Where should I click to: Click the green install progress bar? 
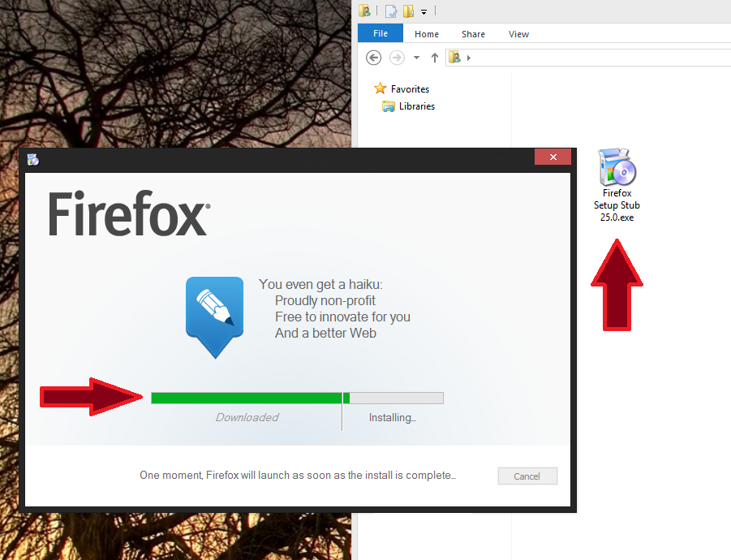click(x=298, y=398)
